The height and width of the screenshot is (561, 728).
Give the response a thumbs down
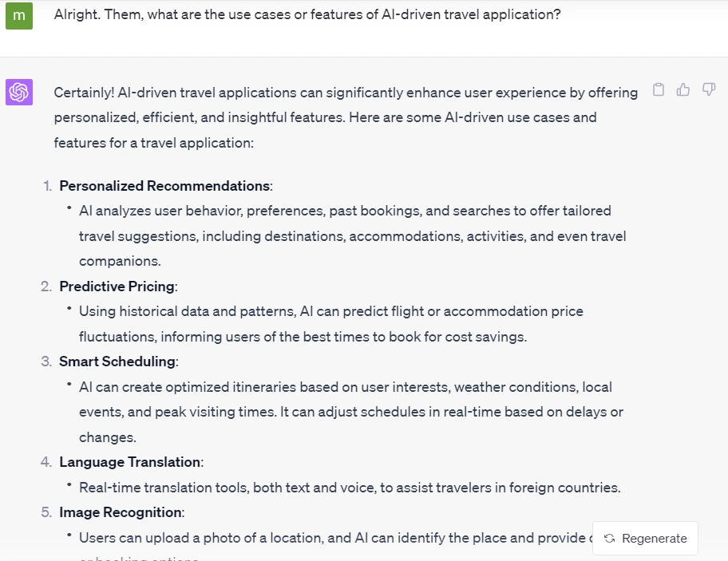point(709,89)
